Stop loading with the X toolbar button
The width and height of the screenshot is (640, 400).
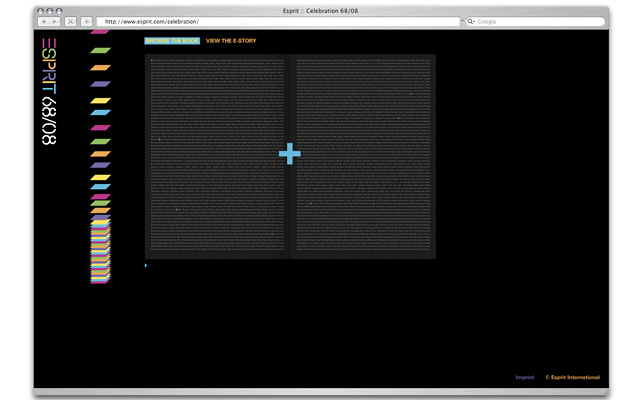71,22
